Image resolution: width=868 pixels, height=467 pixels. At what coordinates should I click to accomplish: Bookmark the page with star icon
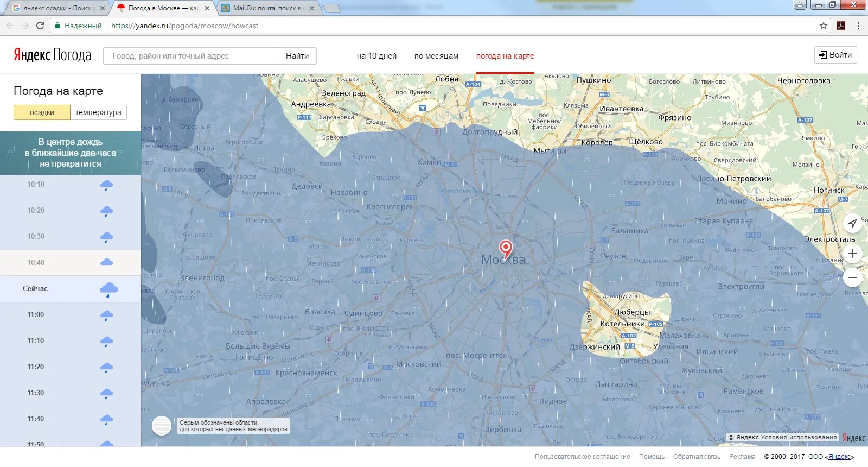[823, 26]
